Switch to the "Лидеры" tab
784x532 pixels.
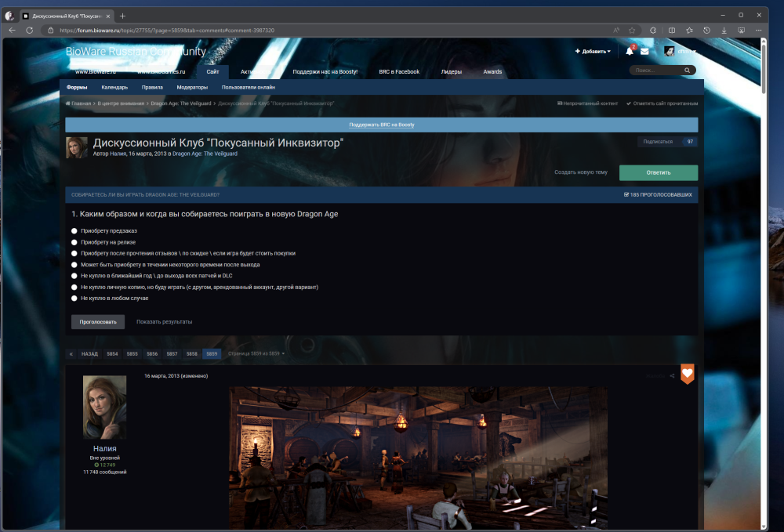point(451,71)
